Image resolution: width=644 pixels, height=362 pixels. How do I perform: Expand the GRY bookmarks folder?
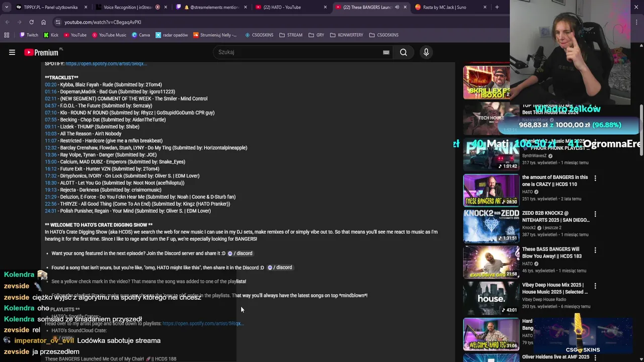[316, 35]
